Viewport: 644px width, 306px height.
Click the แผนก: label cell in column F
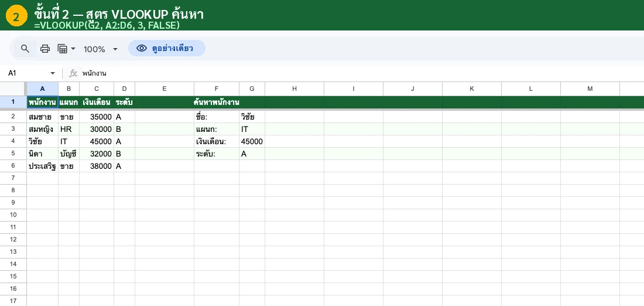click(217, 129)
